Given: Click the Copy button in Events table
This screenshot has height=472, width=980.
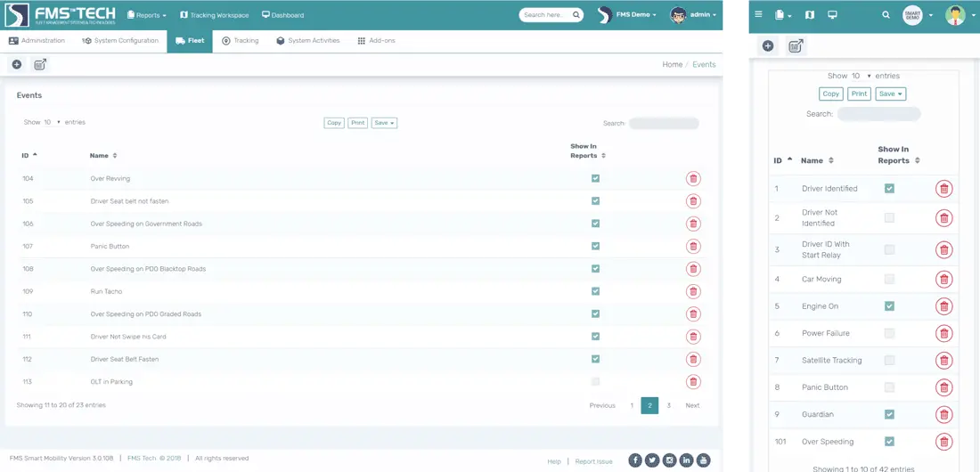Looking at the screenshot, I should 334,123.
